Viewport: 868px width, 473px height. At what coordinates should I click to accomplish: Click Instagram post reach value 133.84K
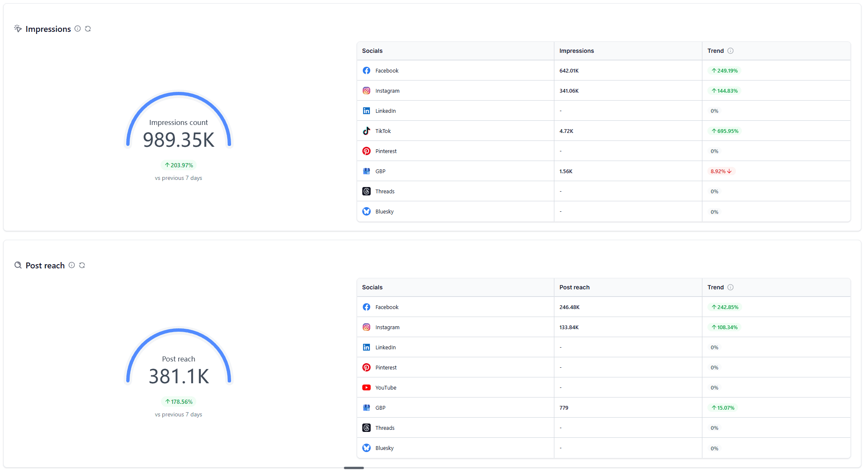569,327
